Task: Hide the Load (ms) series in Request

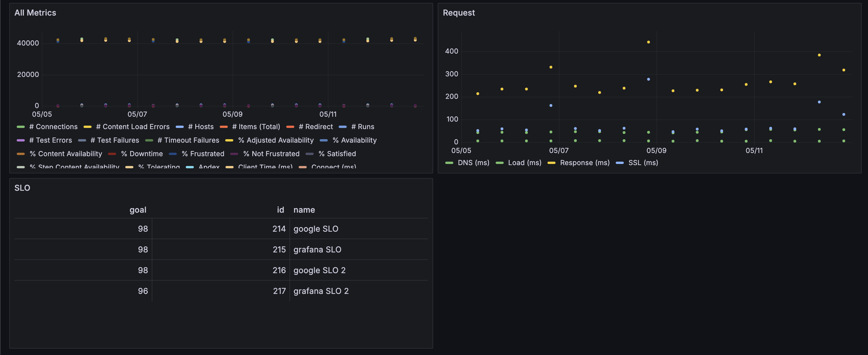Action: (524, 163)
